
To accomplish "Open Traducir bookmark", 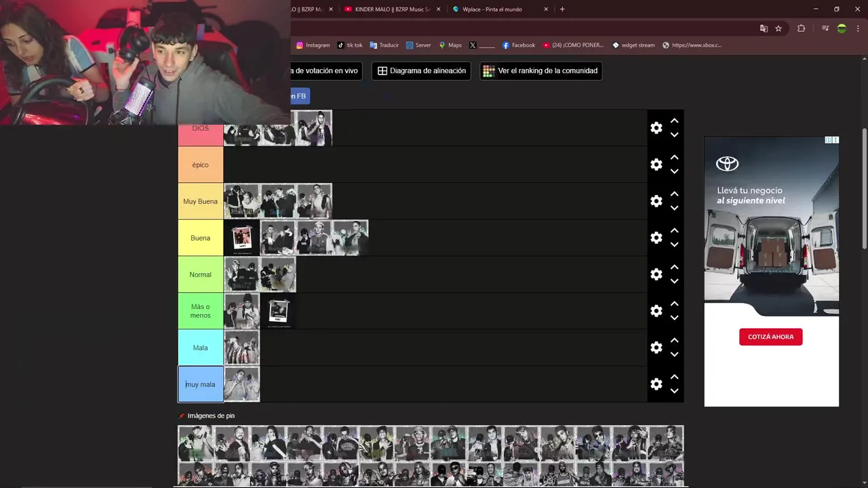I will pos(384,45).
